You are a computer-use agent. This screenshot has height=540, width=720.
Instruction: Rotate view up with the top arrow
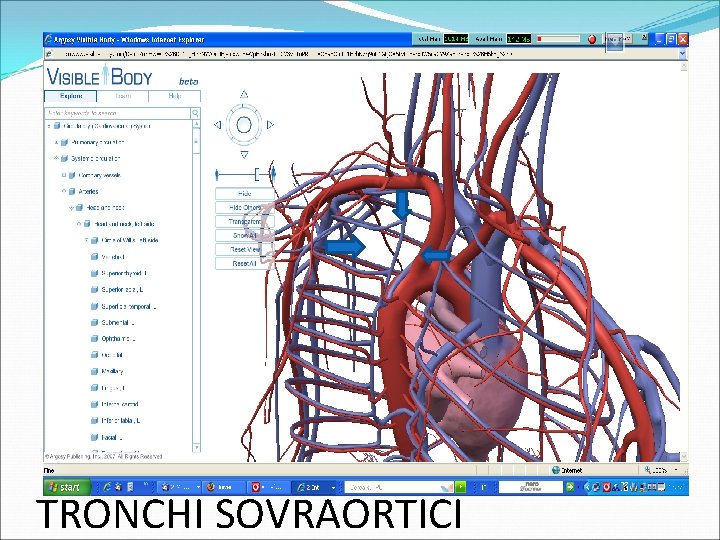coord(244,94)
